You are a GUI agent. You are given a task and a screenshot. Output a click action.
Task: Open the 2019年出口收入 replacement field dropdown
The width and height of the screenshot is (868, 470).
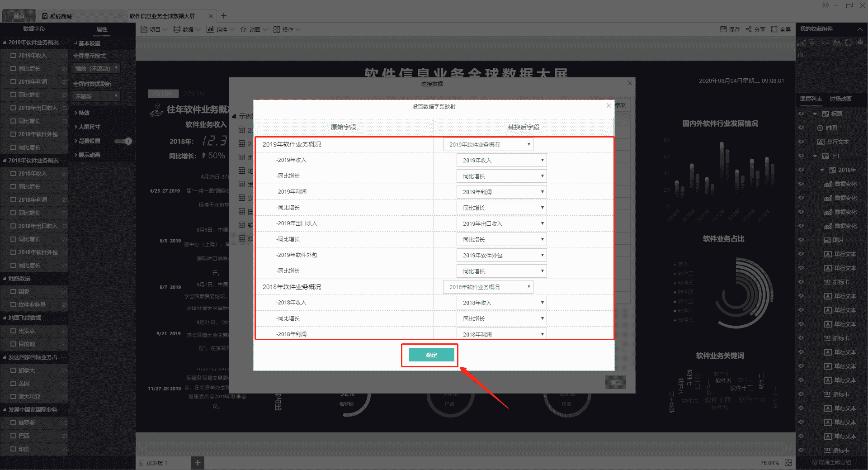502,224
